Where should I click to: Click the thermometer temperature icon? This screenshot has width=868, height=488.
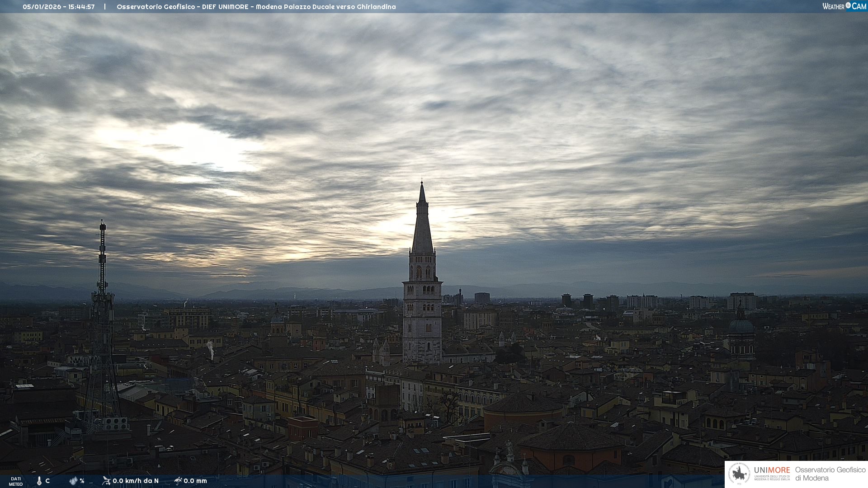click(x=39, y=481)
